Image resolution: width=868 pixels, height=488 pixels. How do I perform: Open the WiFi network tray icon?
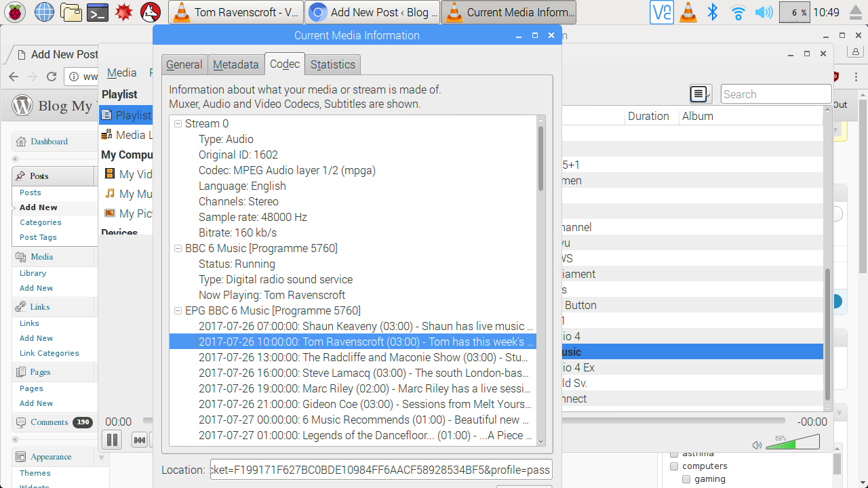(x=738, y=12)
